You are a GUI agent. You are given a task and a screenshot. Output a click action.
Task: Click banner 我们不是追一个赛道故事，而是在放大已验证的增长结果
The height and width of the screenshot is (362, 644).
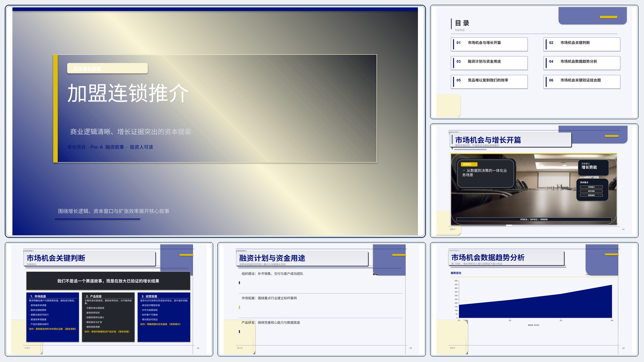coord(108,281)
